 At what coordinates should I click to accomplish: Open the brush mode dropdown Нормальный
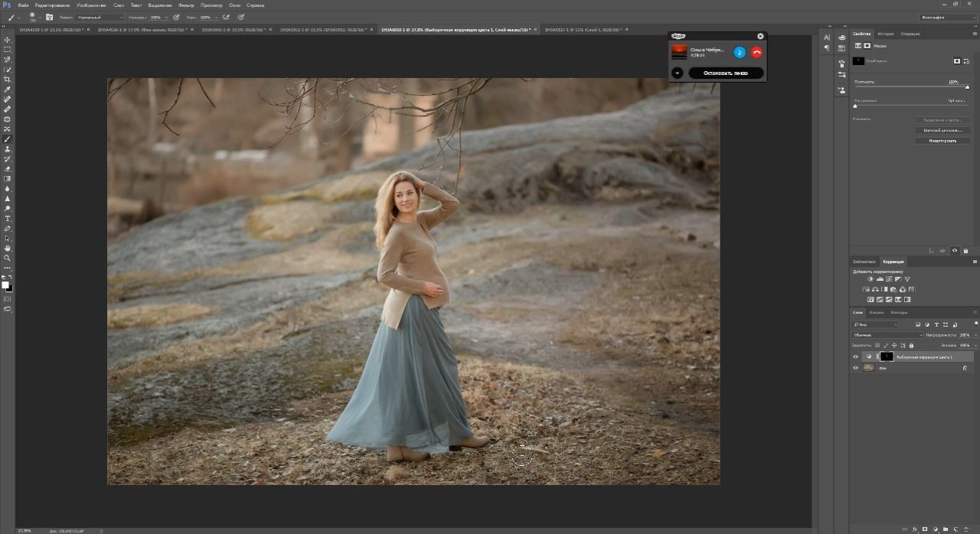click(100, 17)
